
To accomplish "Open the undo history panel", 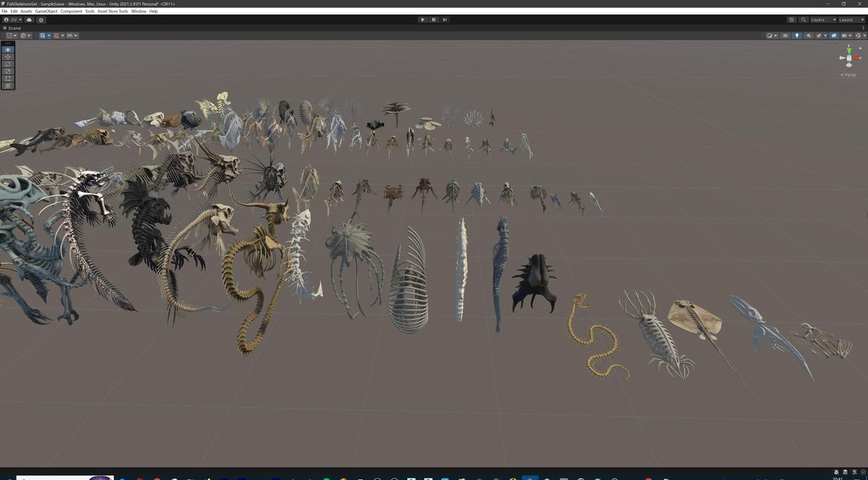I will (791, 20).
